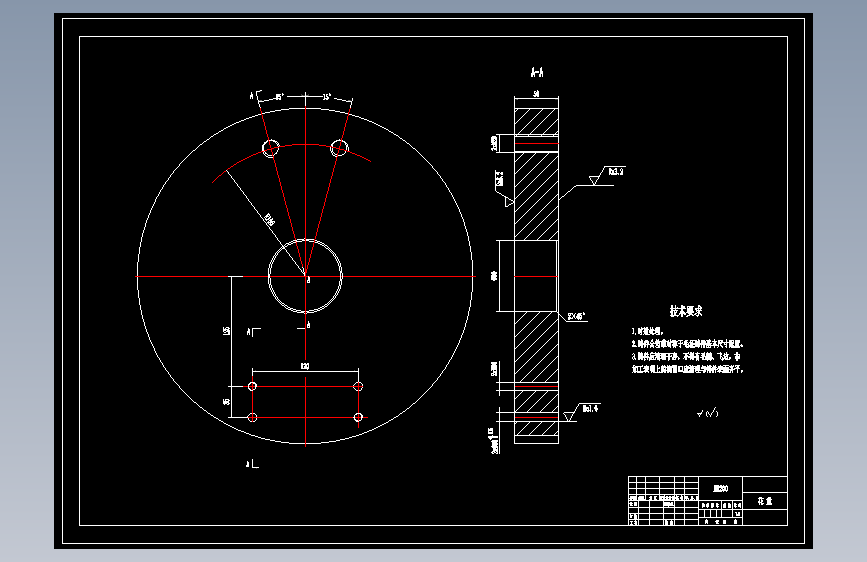
Task: Select the upper-left small bolt hole circle
Action: click(270, 148)
